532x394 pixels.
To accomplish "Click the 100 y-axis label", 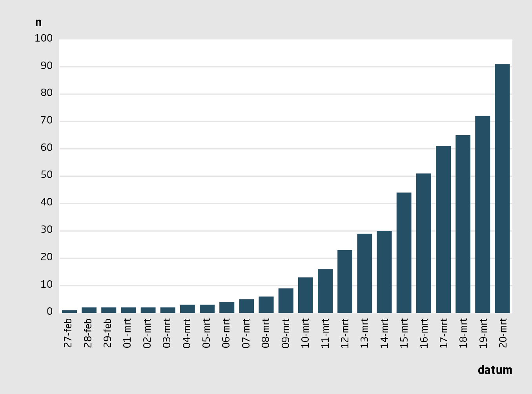I will [44, 38].
